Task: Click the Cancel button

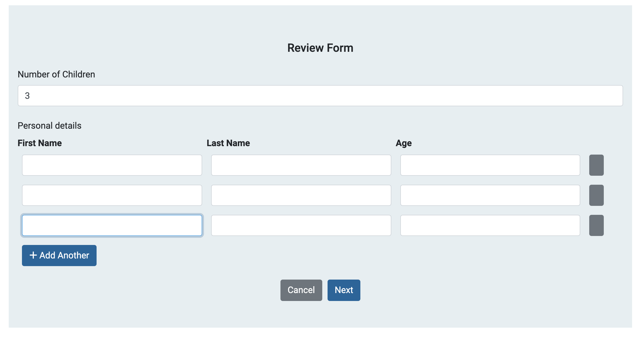Action: pyautogui.click(x=301, y=290)
